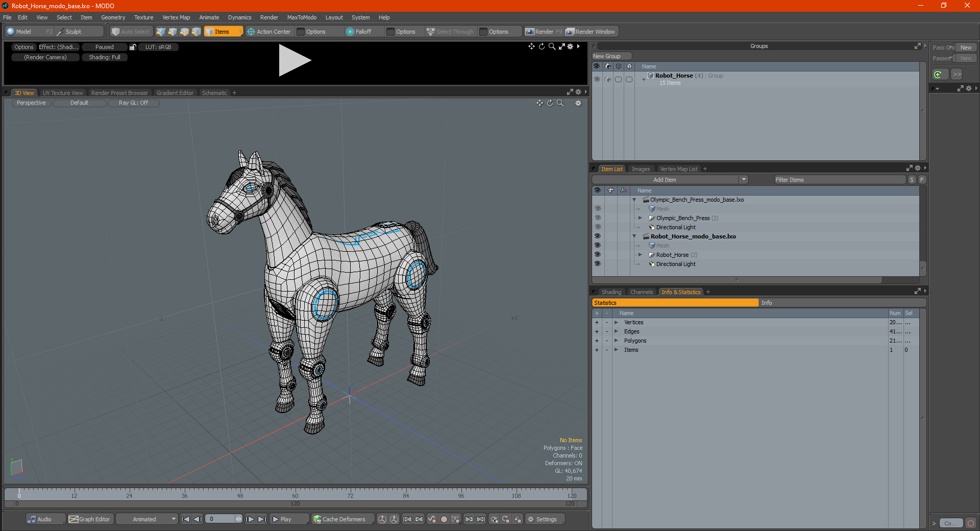Switch to Schematic tab
This screenshot has height=531, width=980.
click(214, 93)
